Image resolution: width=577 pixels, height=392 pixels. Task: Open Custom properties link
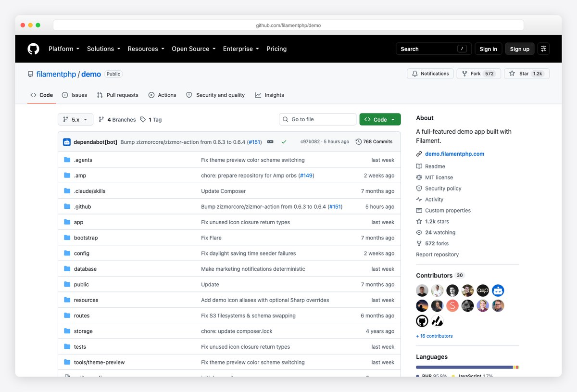448,211
